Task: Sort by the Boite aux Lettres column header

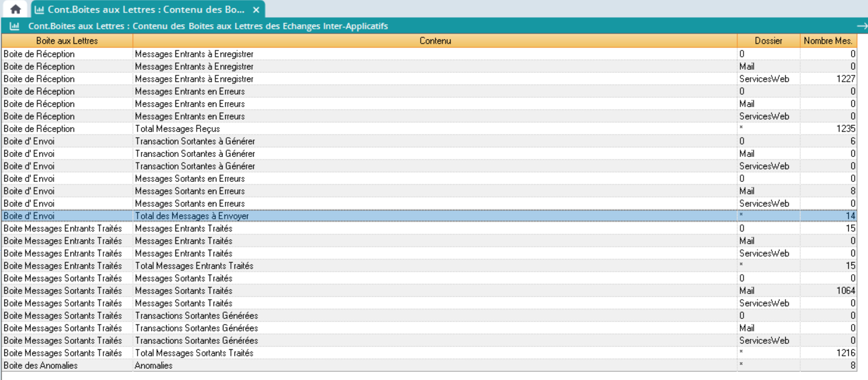Action: [67, 40]
